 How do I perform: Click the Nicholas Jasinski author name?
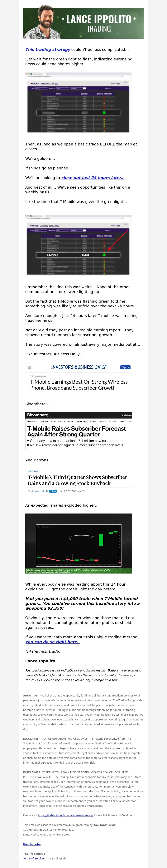point(39,491)
